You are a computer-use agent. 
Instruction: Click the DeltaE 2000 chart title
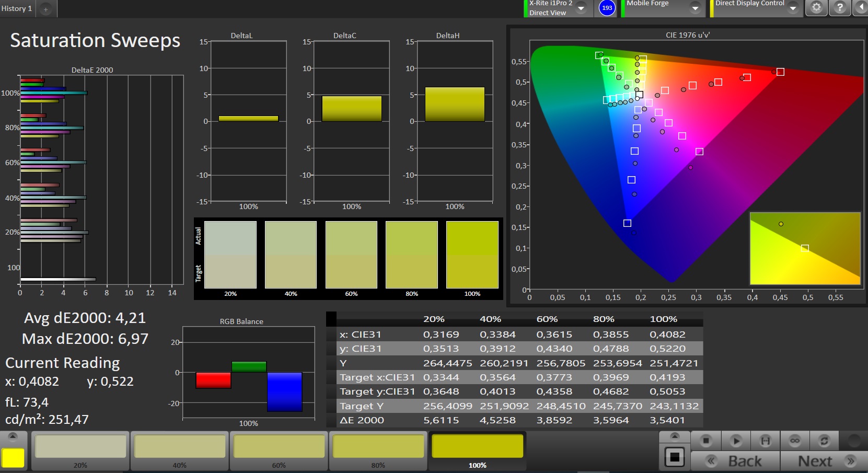tap(92, 70)
